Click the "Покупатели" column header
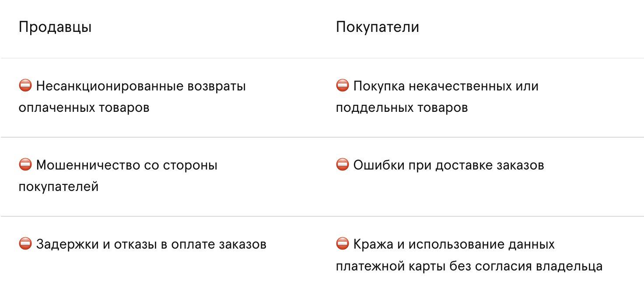Viewport: 644px width, 291px height. (377, 27)
